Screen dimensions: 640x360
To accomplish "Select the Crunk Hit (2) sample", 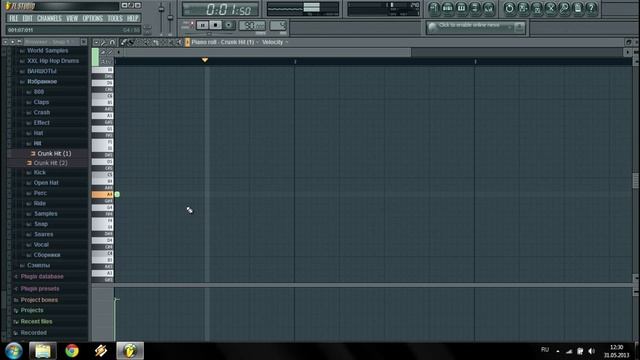I will pyautogui.click(x=50, y=163).
